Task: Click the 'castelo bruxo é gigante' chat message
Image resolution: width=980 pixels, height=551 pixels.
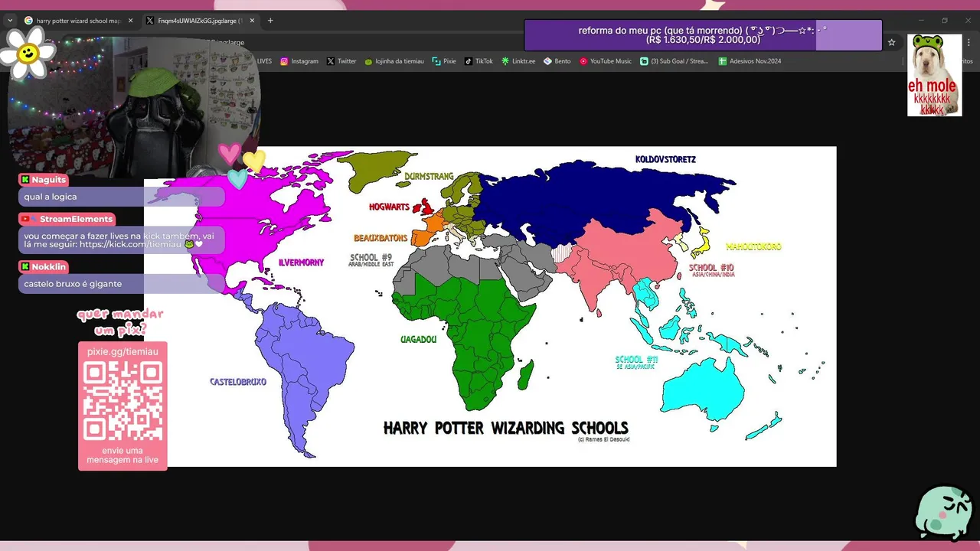Action: (73, 284)
